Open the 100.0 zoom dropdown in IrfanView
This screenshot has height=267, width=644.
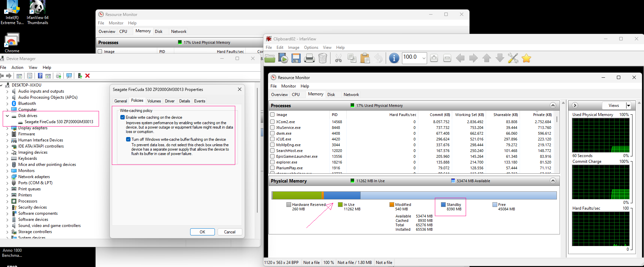click(424, 58)
